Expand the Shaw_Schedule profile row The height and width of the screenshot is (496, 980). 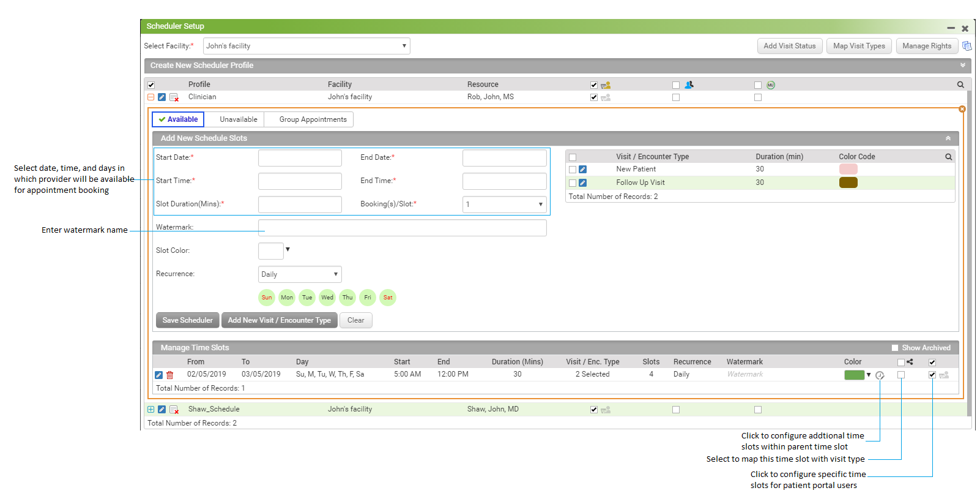tap(150, 410)
